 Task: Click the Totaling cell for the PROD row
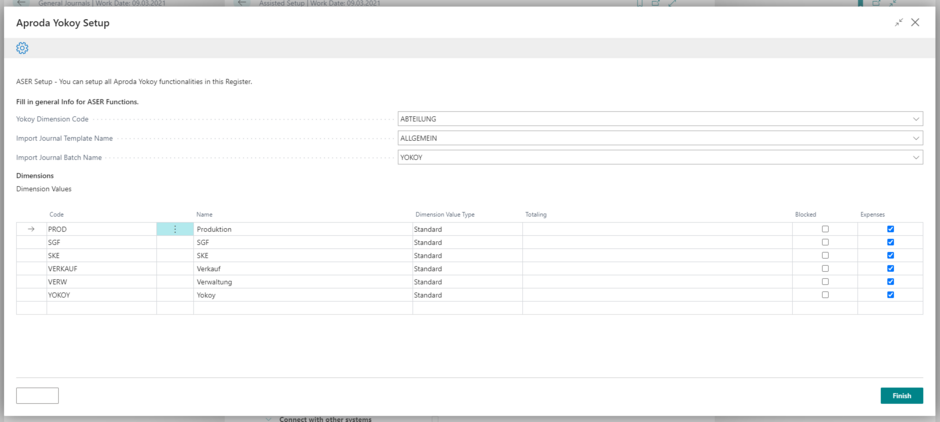tap(655, 229)
